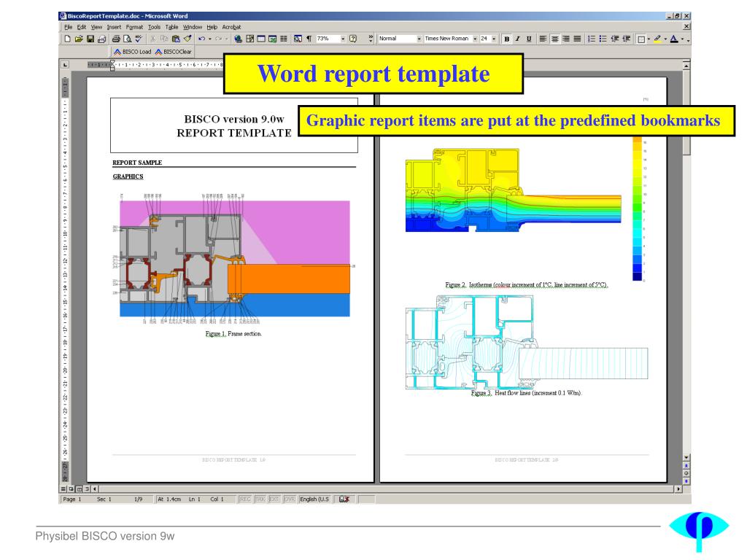Image resolution: width=747 pixels, height=560 pixels.
Task: Open the Help menu
Action: (x=212, y=27)
